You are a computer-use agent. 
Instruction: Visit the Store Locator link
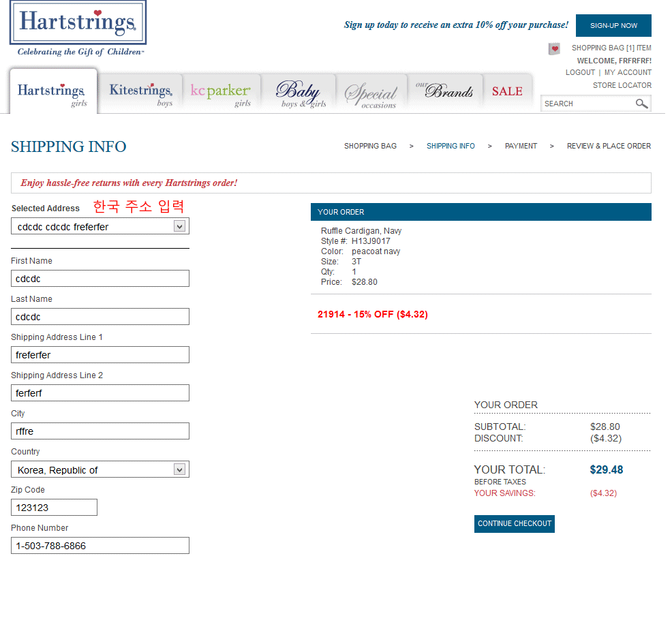tap(622, 85)
